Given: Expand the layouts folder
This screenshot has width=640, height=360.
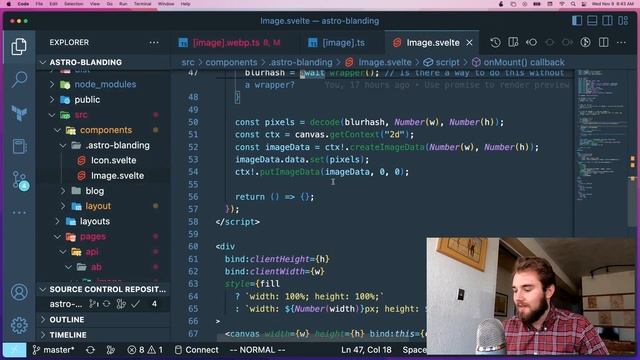Looking at the screenshot, I should (x=94, y=221).
